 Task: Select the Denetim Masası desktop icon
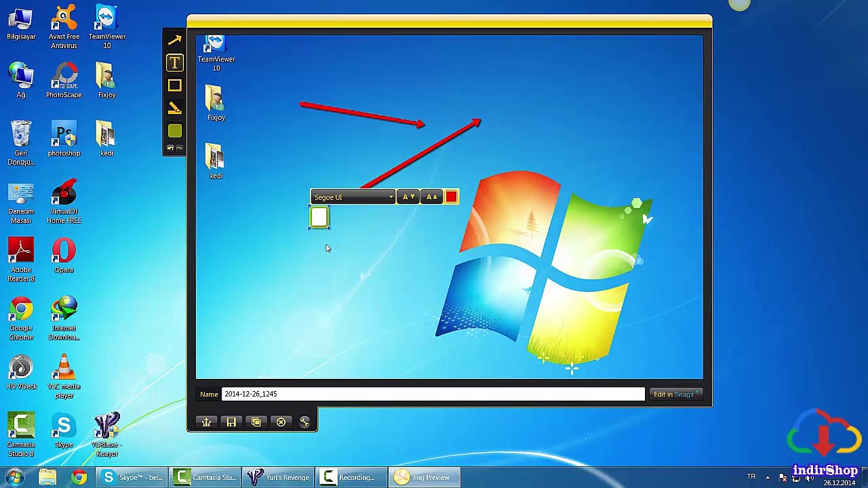click(x=21, y=202)
